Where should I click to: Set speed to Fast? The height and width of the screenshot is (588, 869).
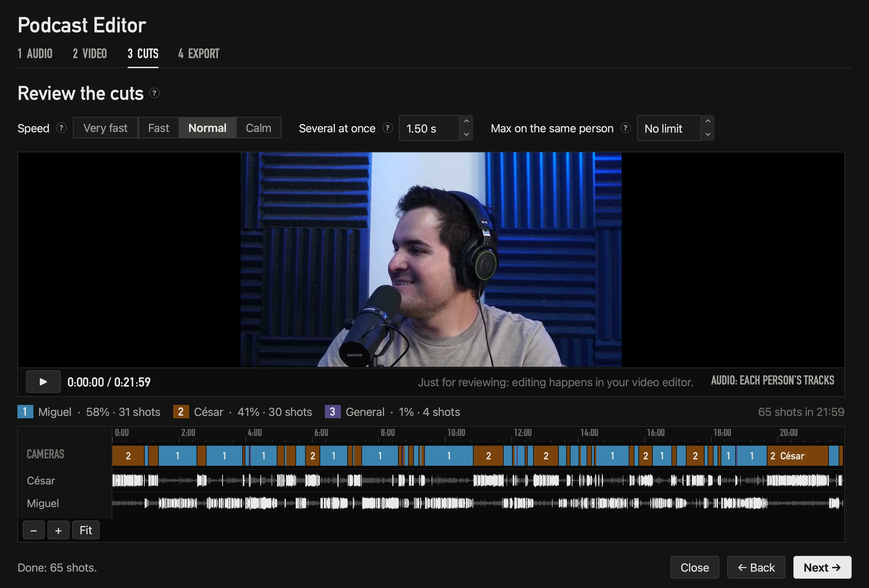[x=158, y=128]
